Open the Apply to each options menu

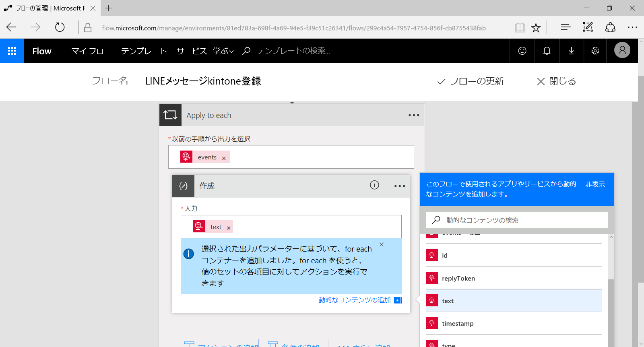[414, 115]
